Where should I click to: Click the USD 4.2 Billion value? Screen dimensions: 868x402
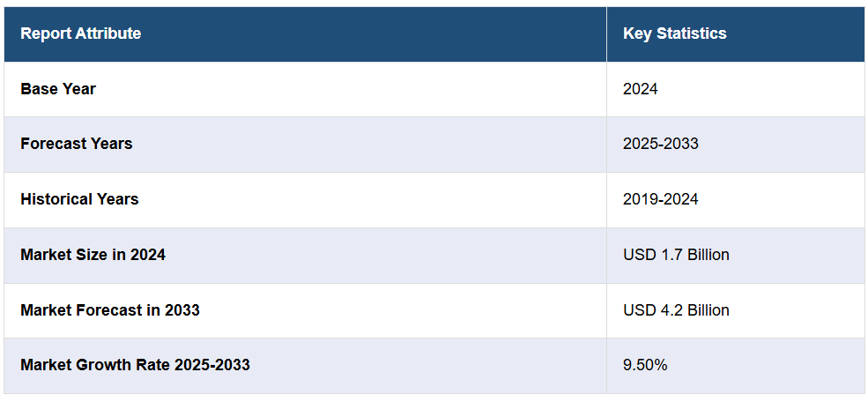tap(676, 310)
